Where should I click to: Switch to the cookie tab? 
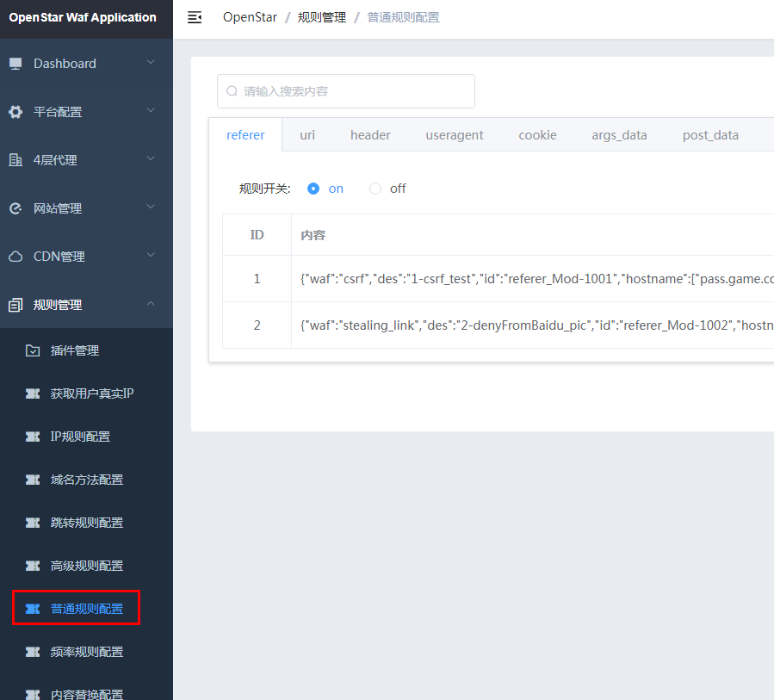tap(537, 135)
